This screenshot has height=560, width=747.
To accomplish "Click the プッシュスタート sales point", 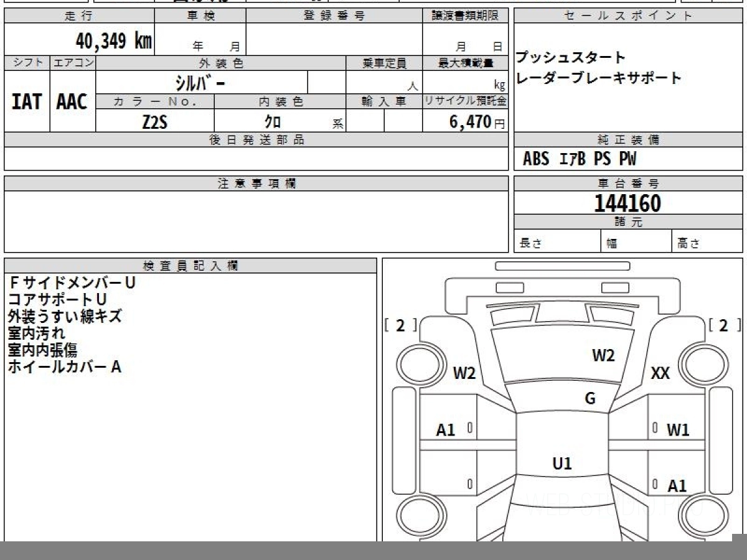I will [571, 58].
